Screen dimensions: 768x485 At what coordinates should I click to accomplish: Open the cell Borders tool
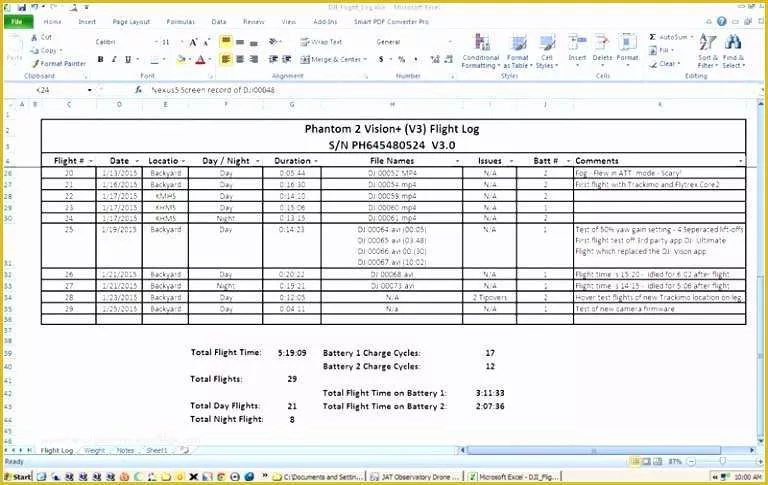(x=154, y=60)
